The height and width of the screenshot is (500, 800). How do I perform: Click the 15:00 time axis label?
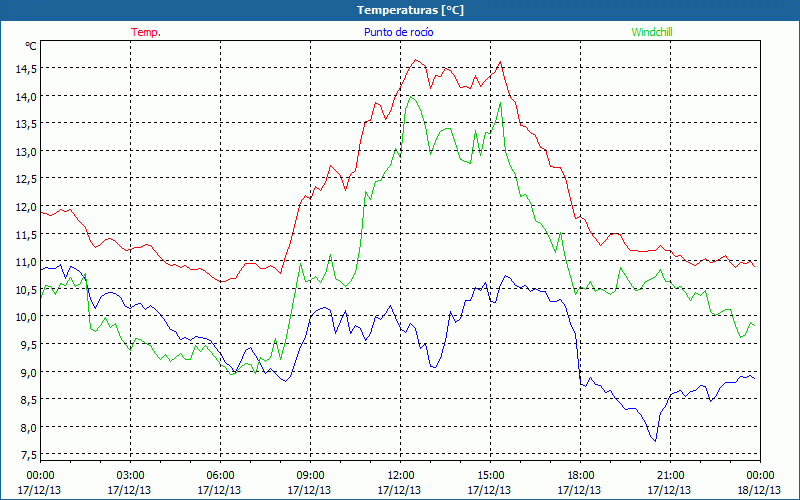click(490, 475)
